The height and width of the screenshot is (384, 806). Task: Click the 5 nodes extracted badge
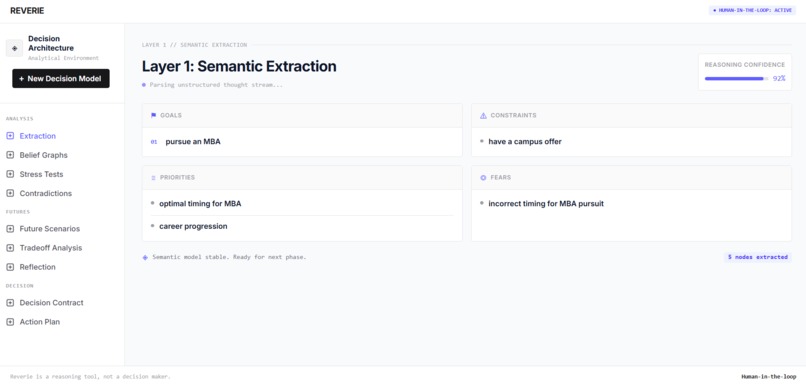pyautogui.click(x=758, y=257)
